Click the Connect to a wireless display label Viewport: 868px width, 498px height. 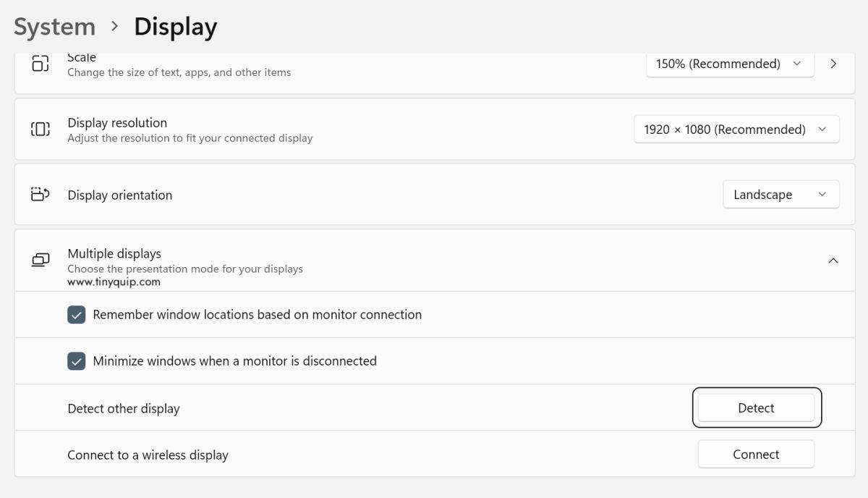coord(148,455)
